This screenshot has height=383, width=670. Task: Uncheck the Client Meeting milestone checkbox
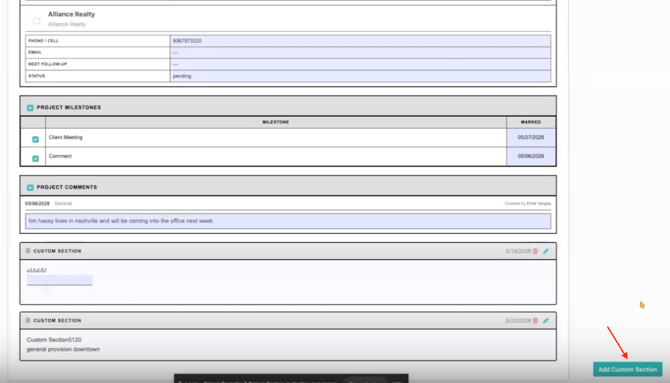pyautogui.click(x=35, y=139)
